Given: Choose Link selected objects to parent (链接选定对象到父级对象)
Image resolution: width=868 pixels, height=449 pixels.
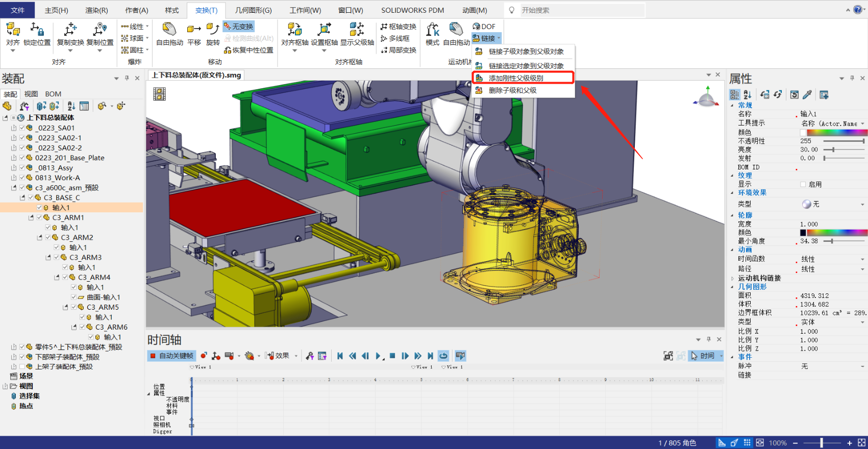Looking at the screenshot, I should click(x=524, y=66).
